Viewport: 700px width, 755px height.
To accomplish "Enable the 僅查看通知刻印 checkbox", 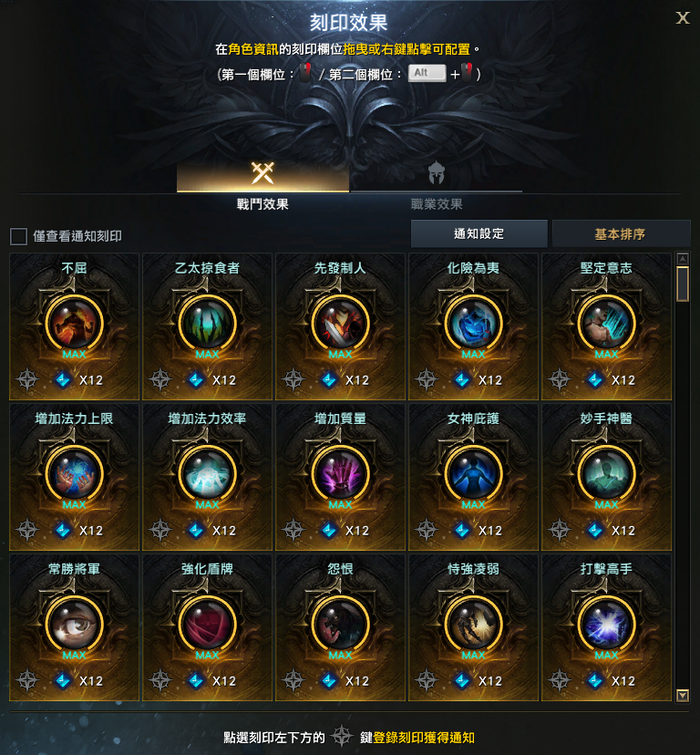I will point(19,236).
